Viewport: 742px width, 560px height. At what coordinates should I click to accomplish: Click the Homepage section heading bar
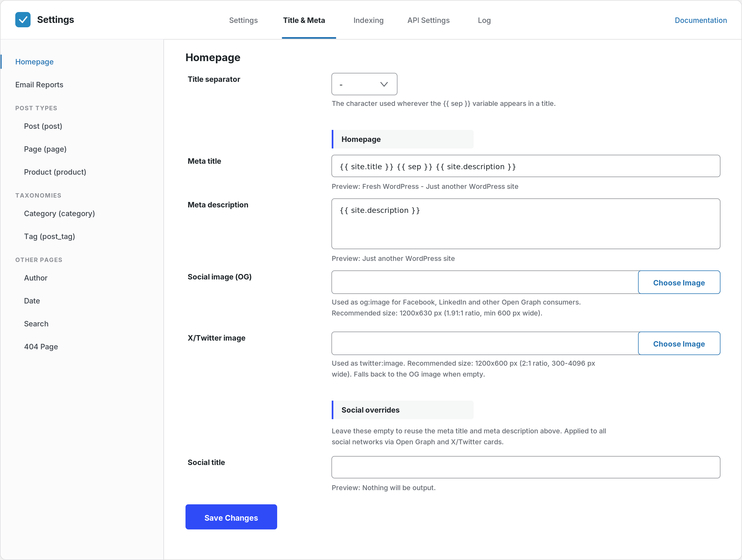(402, 139)
